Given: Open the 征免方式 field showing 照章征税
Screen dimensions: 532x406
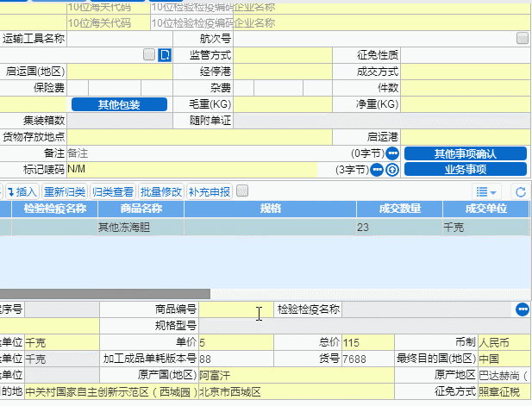Looking at the screenshot, I should (x=504, y=392).
